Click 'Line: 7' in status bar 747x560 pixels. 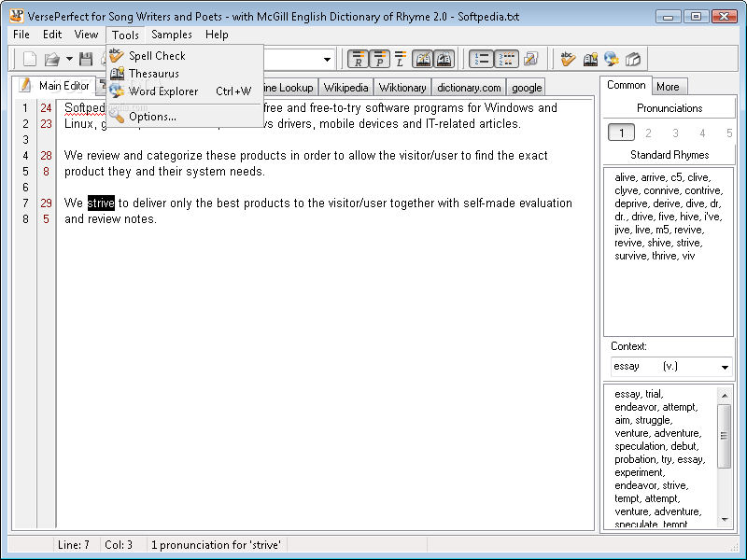(74, 545)
